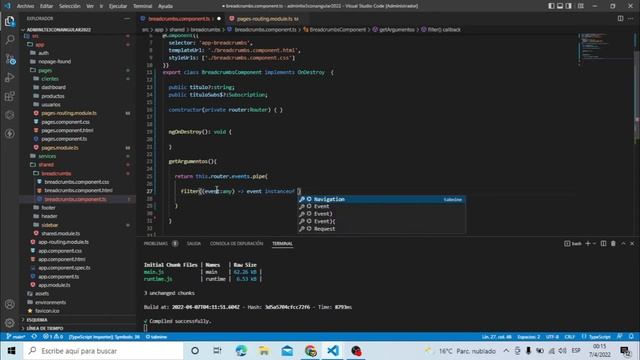This screenshot has width=640, height=360.
Task: Collapse the pages folder in explorer
Action: [45, 70]
